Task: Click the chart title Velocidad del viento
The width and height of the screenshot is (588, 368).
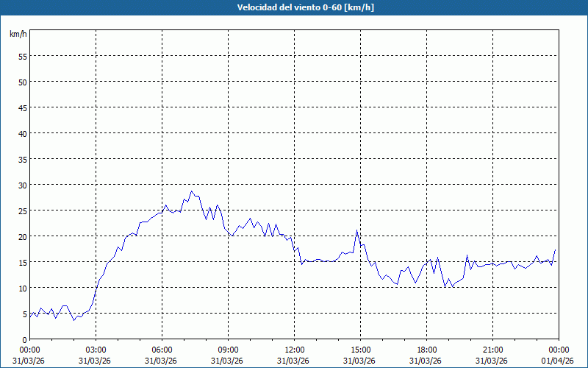Action: (x=294, y=7)
